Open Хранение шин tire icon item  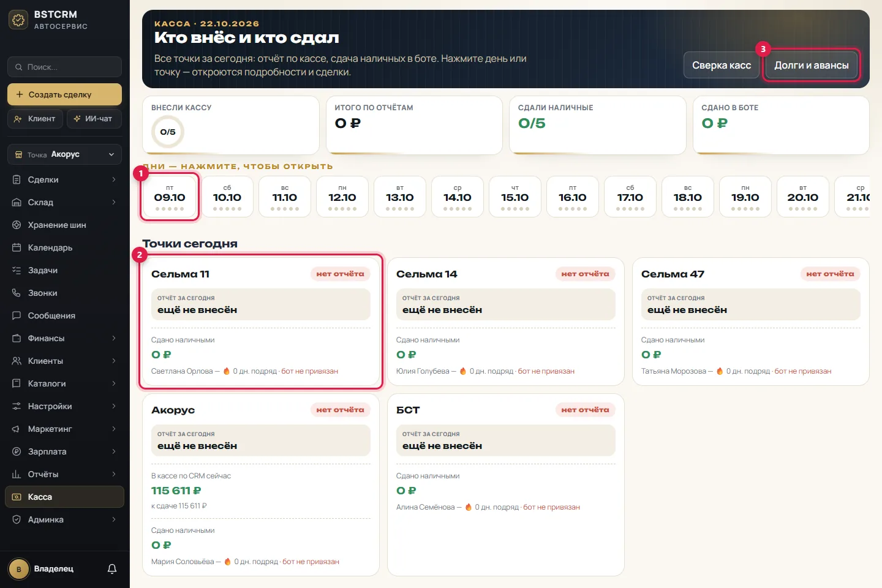click(x=17, y=225)
